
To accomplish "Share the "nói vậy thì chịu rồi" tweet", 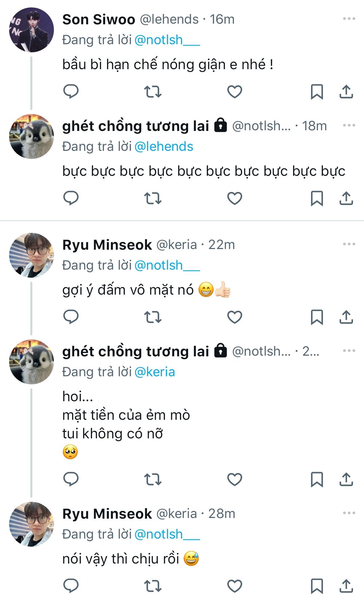I will click(346, 585).
